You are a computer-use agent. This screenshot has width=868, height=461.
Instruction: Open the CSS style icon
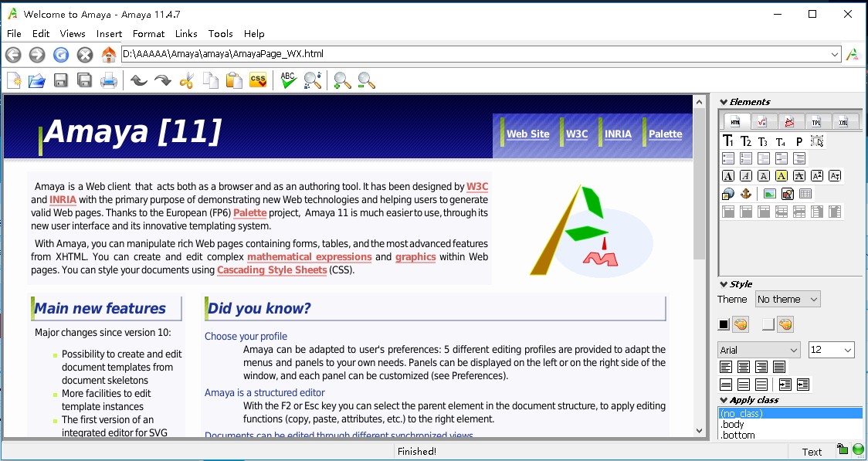tap(258, 81)
